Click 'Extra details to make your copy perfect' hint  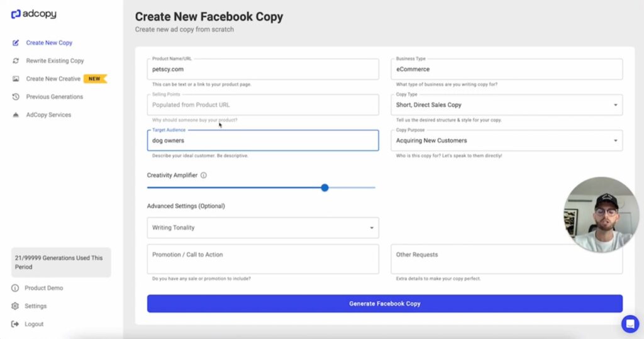[x=438, y=279]
